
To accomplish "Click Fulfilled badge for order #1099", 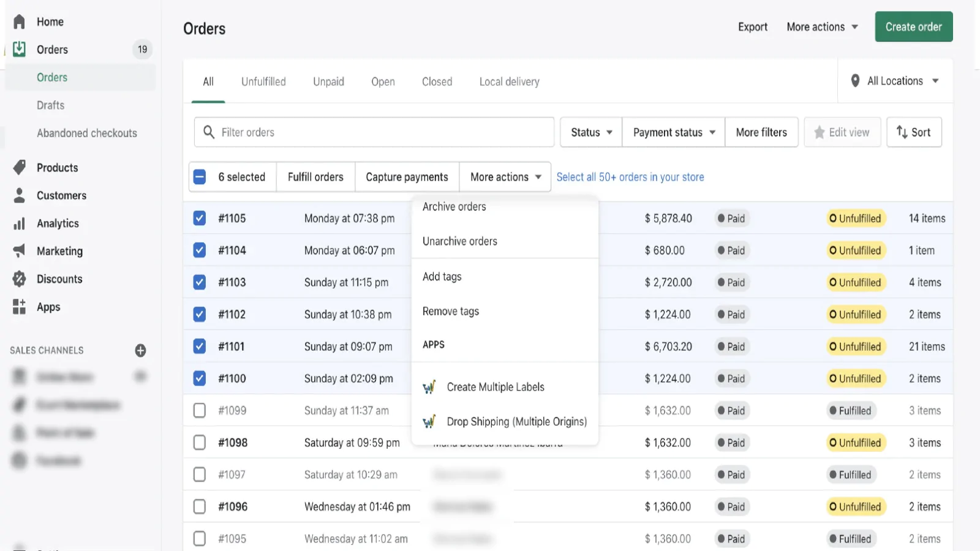I will tap(851, 410).
